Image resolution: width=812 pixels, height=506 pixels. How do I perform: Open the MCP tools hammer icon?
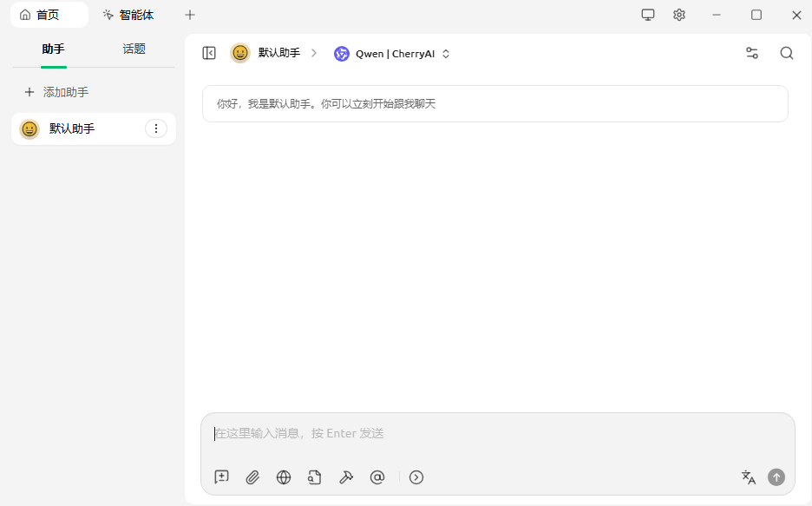point(346,477)
